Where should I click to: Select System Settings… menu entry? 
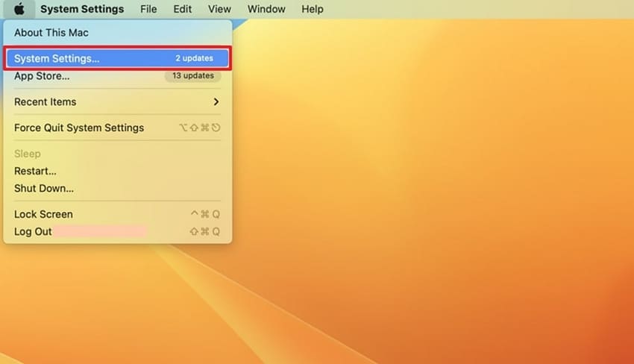[x=117, y=58]
